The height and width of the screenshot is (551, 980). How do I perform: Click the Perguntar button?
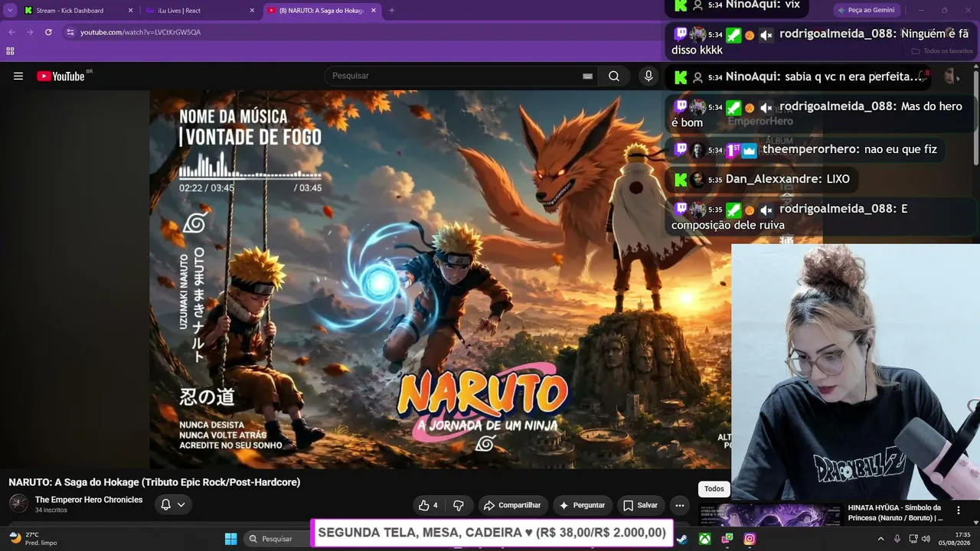coord(583,505)
